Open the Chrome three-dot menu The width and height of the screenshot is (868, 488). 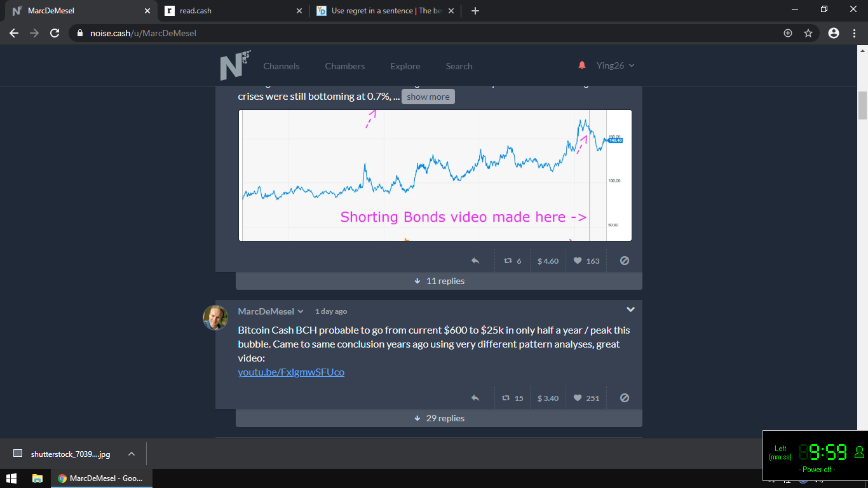(x=855, y=33)
